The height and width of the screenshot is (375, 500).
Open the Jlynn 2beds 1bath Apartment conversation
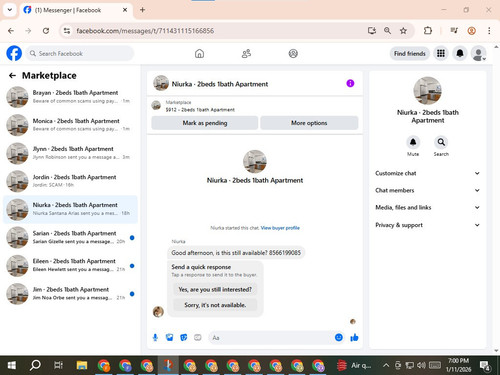[x=70, y=153]
